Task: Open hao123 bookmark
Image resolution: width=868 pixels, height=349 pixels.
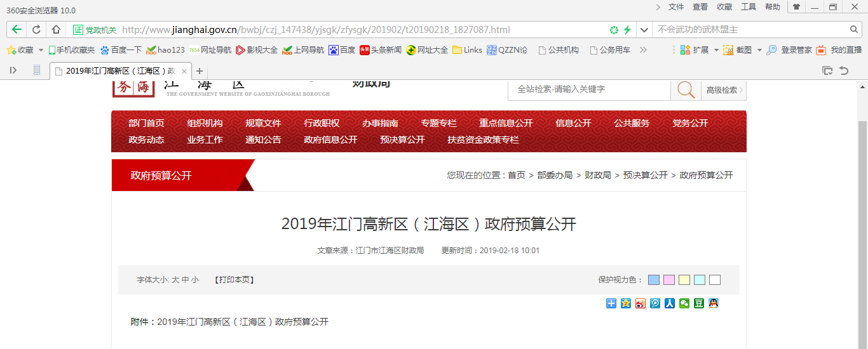Action: click(x=165, y=50)
